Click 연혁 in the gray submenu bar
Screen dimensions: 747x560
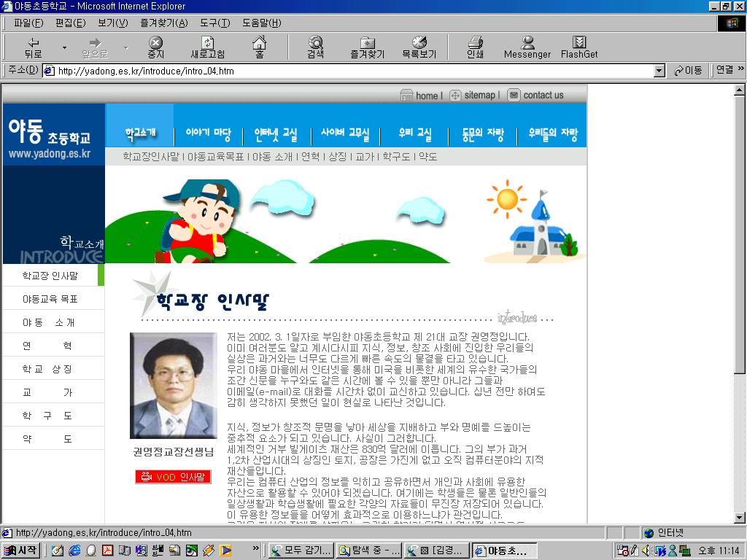click(x=311, y=156)
